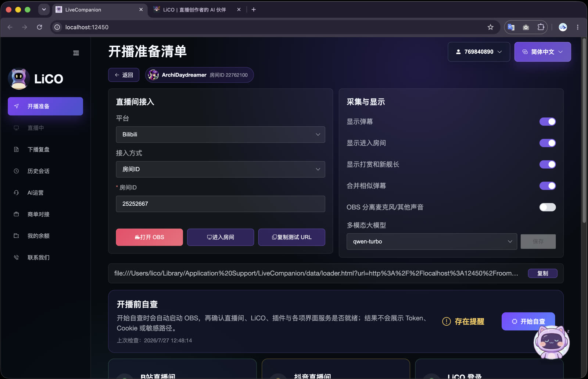Click the floating cat mascot
The width and height of the screenshot is (588, 379).
(552, 343)
